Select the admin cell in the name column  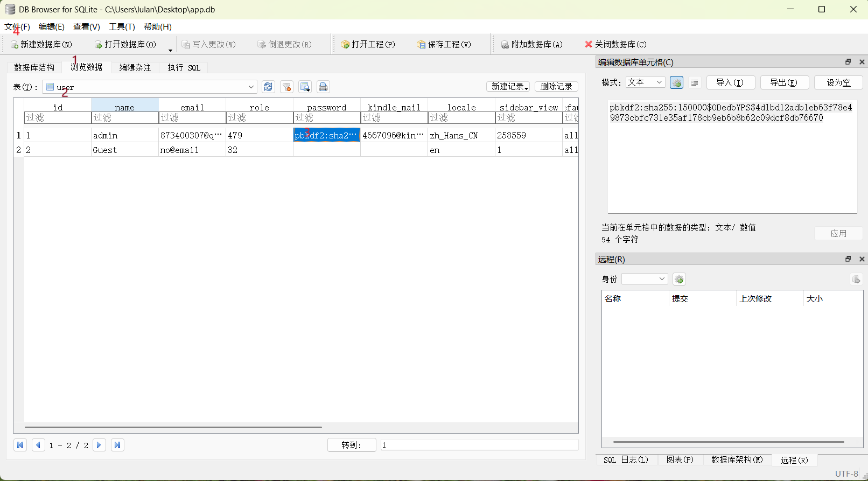125,135
